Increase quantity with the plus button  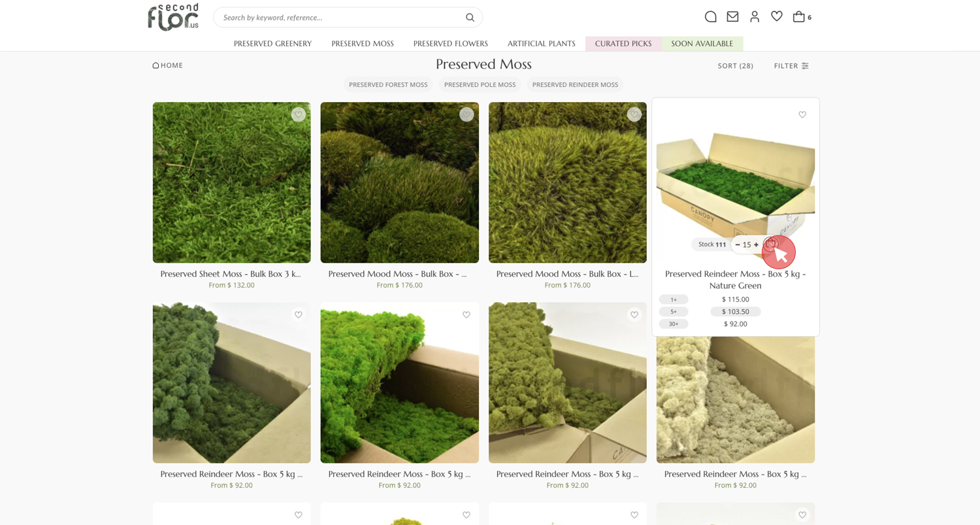(x=756, y=245)
